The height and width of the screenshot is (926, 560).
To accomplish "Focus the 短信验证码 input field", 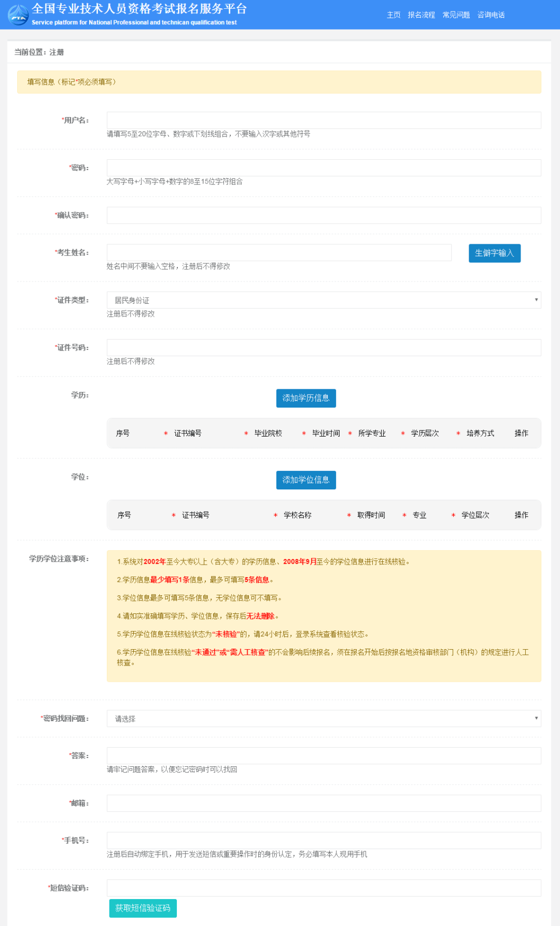I will coord(324,888).
